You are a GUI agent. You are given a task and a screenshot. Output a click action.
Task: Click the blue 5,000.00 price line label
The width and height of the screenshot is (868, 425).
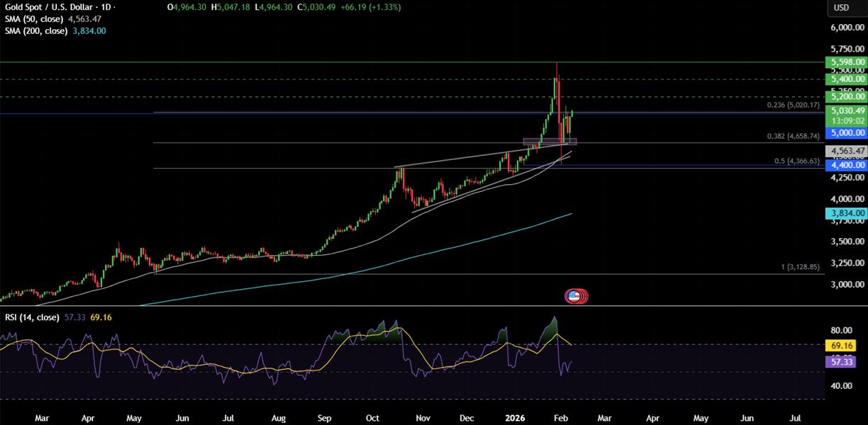point(846,132)
